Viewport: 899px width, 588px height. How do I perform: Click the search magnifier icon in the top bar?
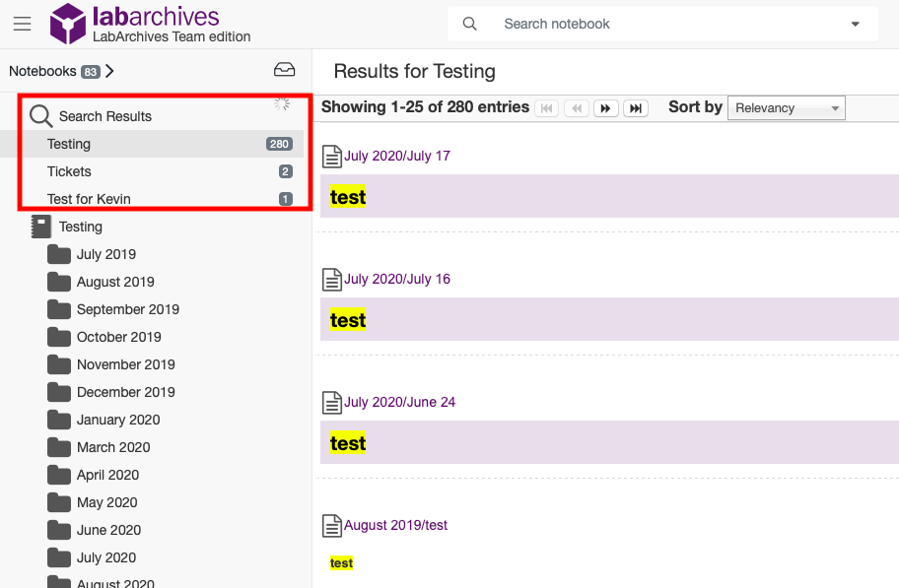(469, 24)
